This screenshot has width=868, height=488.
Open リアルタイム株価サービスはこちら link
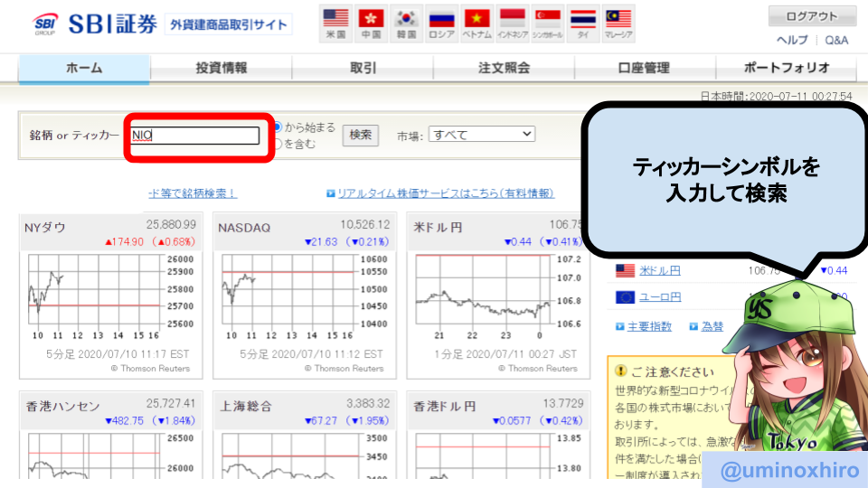(446, 193)
